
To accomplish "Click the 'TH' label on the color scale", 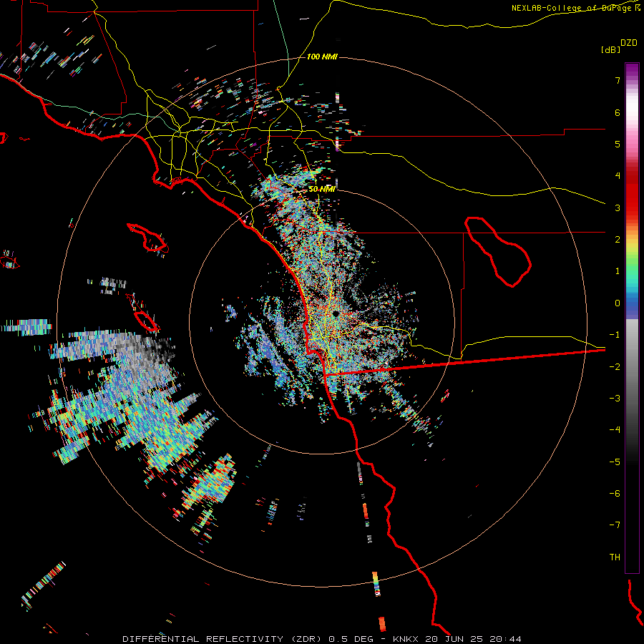I will click(x=615, y=557).
